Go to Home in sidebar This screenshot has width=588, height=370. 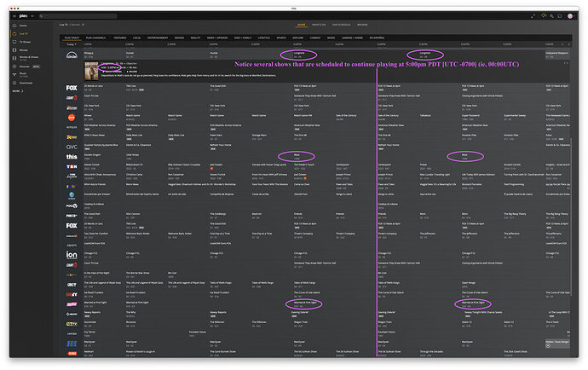[x=23, y=26]
